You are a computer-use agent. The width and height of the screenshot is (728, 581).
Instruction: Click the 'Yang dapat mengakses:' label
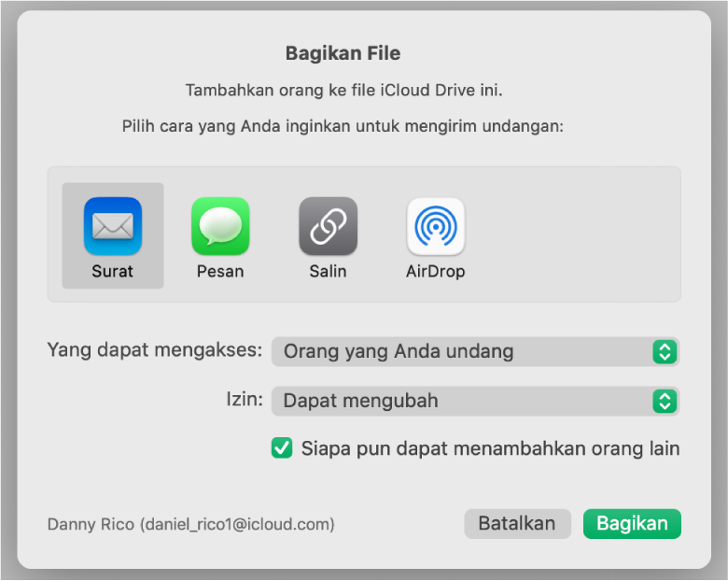(155, 350)
